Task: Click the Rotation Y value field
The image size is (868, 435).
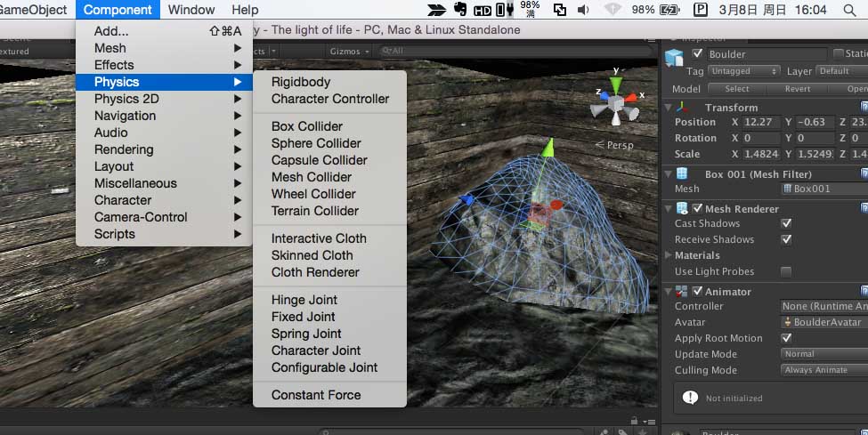Action: click(x=815, y=138)
